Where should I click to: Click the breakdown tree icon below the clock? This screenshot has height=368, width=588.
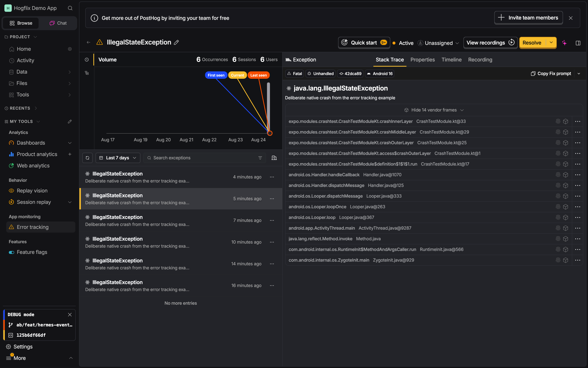[x=87, y=73]
